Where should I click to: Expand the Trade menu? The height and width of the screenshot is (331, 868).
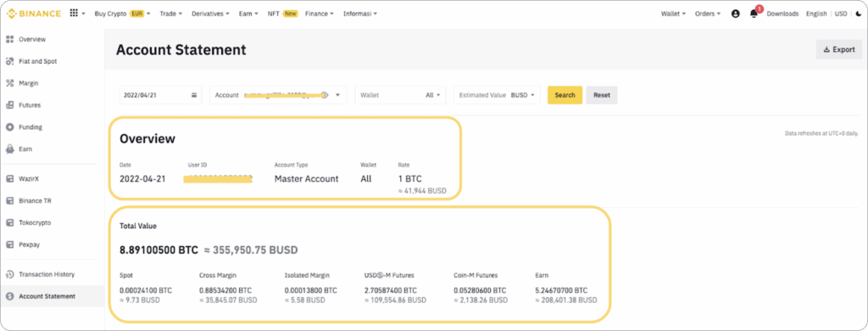(171, 14)
